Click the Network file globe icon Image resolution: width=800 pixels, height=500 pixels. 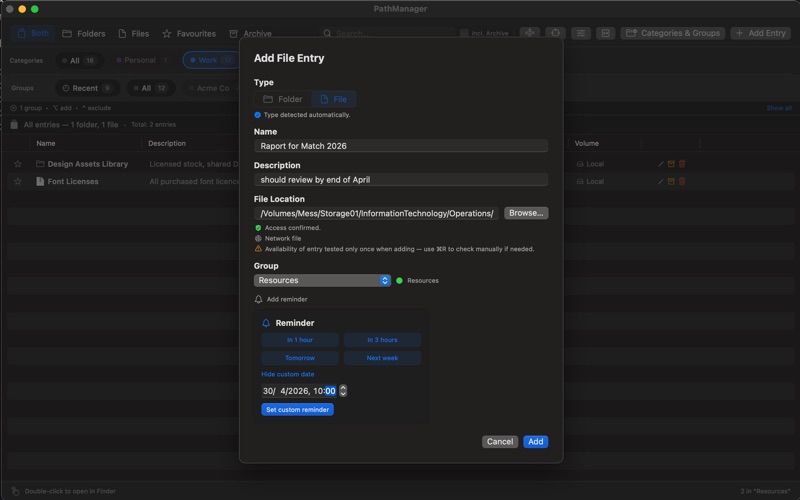click(x=258, y=238)
